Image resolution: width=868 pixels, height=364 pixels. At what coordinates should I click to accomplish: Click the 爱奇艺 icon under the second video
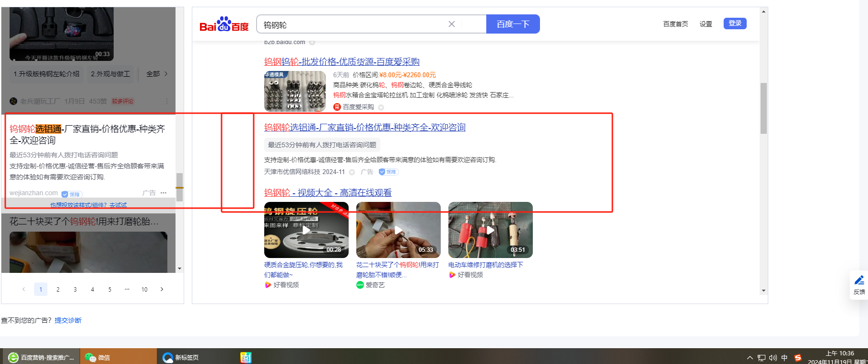360,285
